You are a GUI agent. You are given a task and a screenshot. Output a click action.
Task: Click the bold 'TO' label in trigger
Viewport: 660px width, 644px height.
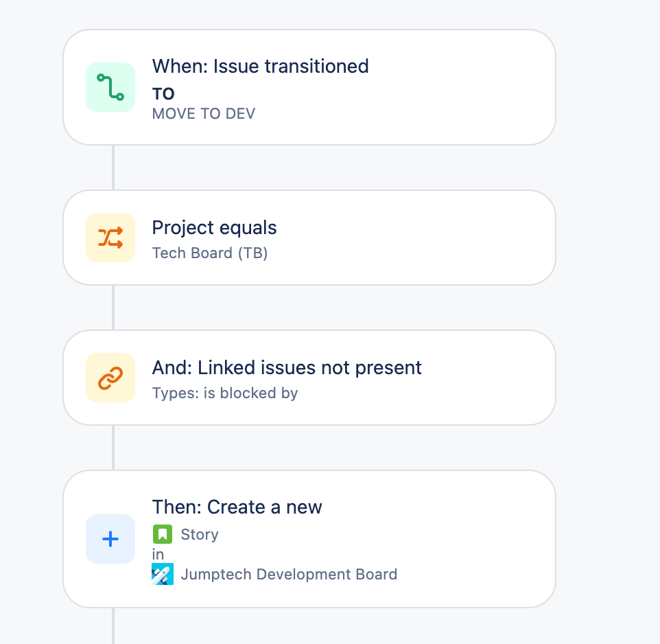click(163, 94)
